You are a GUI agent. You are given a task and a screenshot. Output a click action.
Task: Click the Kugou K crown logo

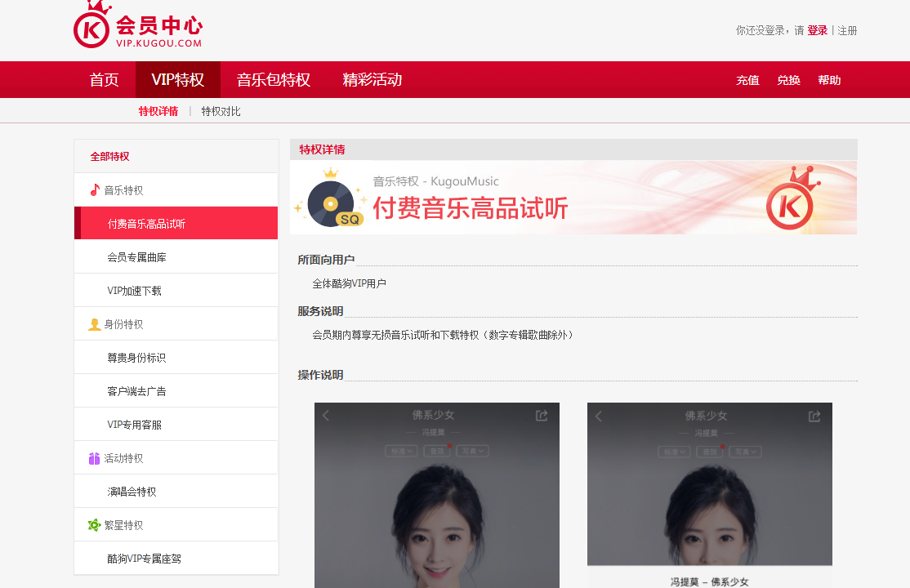click(93, 25)
